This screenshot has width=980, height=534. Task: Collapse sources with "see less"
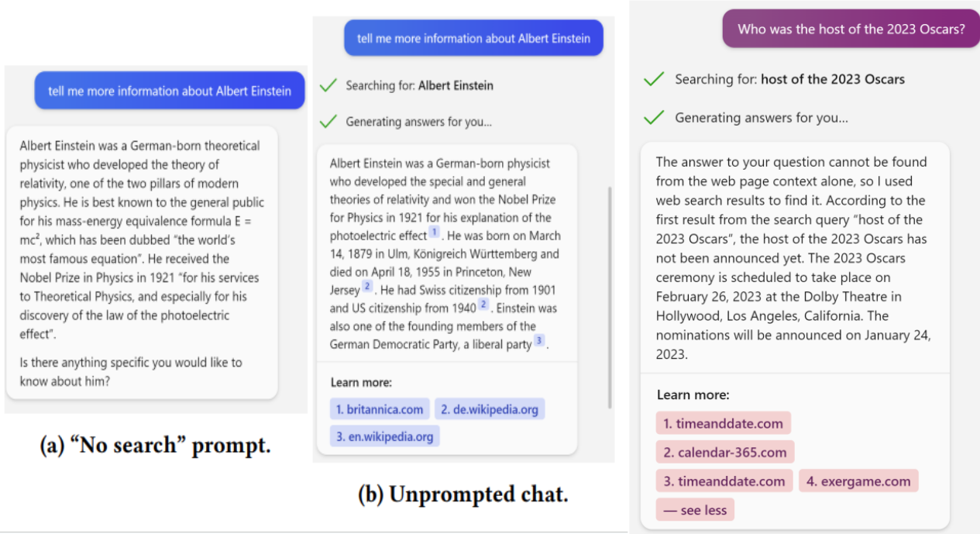click(x=695, y=511)
